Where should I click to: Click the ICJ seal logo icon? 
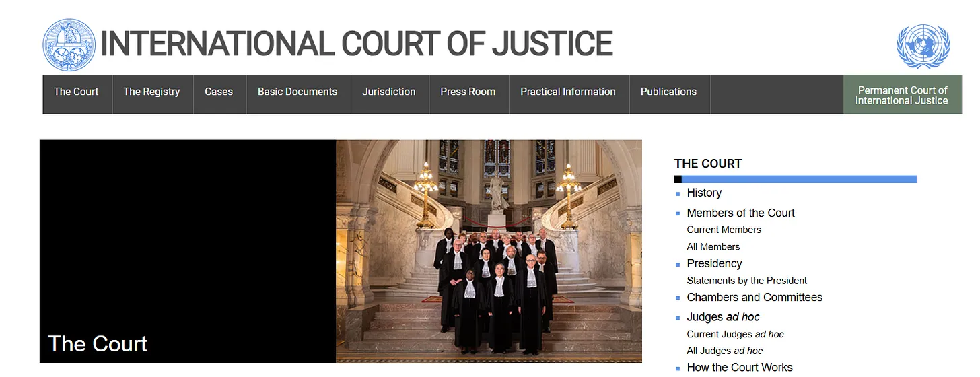pos(70,45)
